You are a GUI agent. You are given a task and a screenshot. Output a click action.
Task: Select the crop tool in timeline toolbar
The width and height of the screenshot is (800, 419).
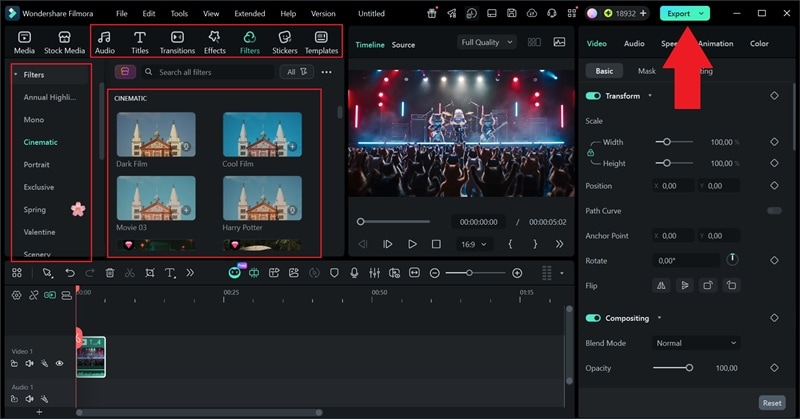[149, 273]
